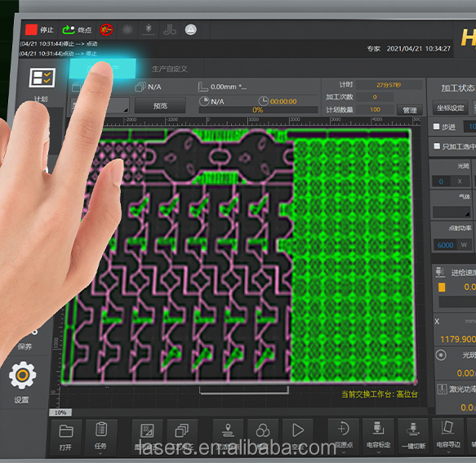The height and width of the screenshot is (463, 476).
Task: Open the dropdown left of 预览 button
Action: (x=100, y=105)
